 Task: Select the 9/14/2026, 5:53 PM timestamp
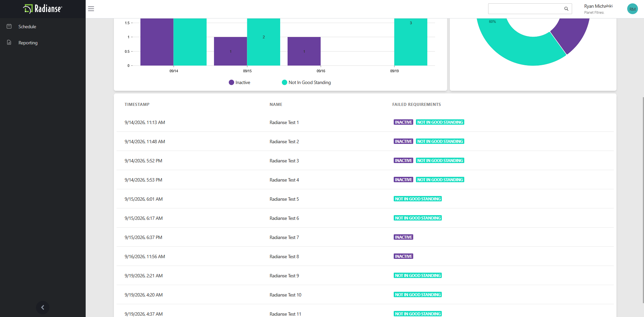143,180
